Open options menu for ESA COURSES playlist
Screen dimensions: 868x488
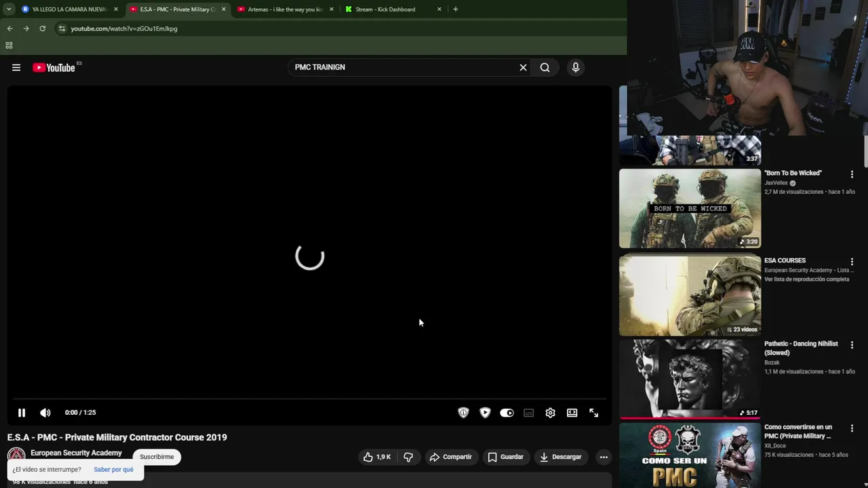coord(852,262)
